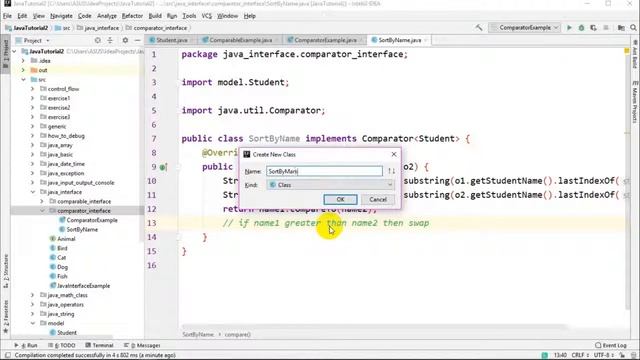Click OK in Create New Class dialog
Image resolution: width=640 pixels, height=360 pixels.
340,200
